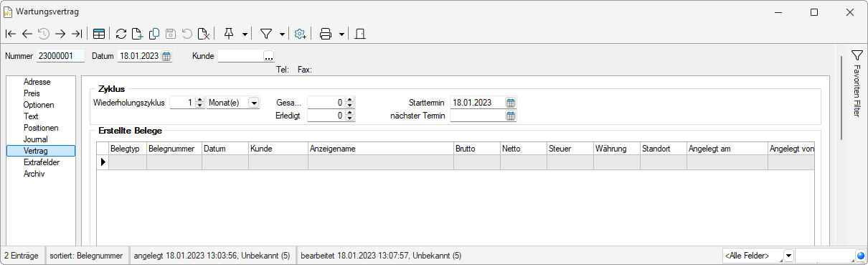Jump to the last record
868x265 pixels.
(77, 34)
